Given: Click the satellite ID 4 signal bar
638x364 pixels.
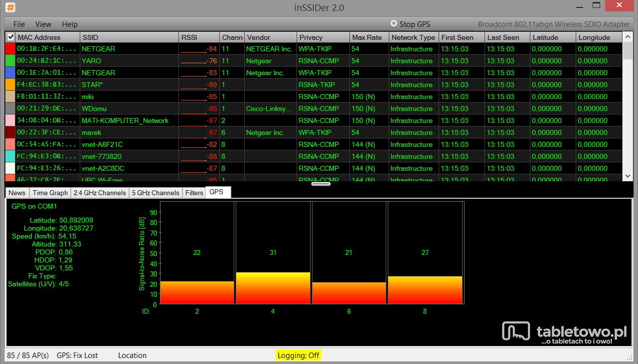Looking at the screenshot, I should click(273, 288).
